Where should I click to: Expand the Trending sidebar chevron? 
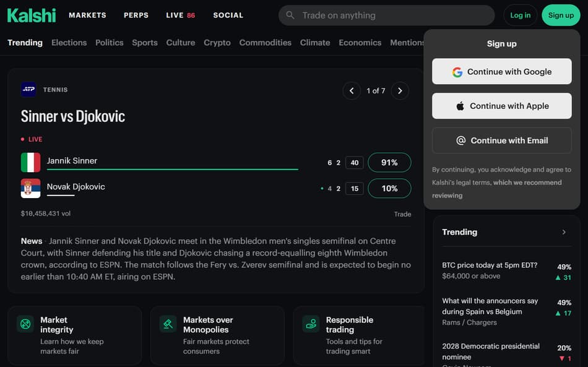[x=564, y=232]
